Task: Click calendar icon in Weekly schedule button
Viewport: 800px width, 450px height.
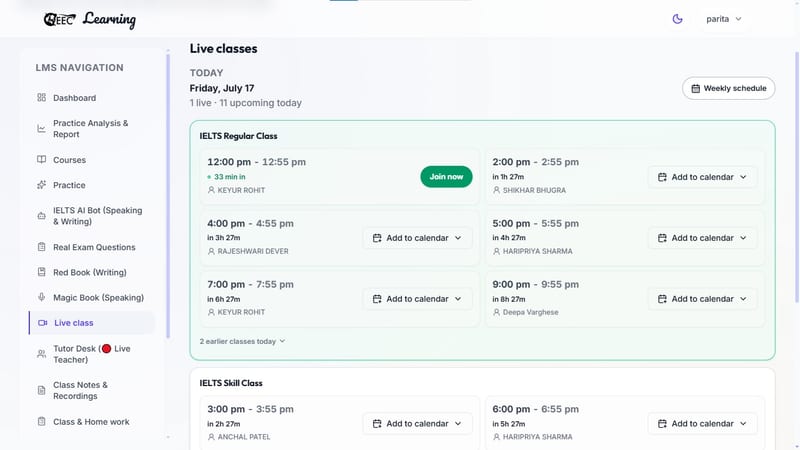Action: tap(695, 89)
